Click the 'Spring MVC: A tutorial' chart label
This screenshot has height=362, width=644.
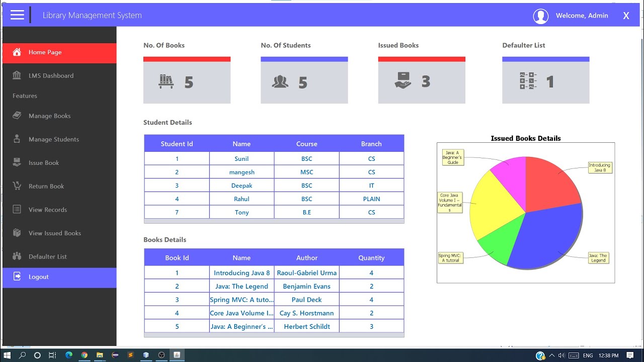450,258
